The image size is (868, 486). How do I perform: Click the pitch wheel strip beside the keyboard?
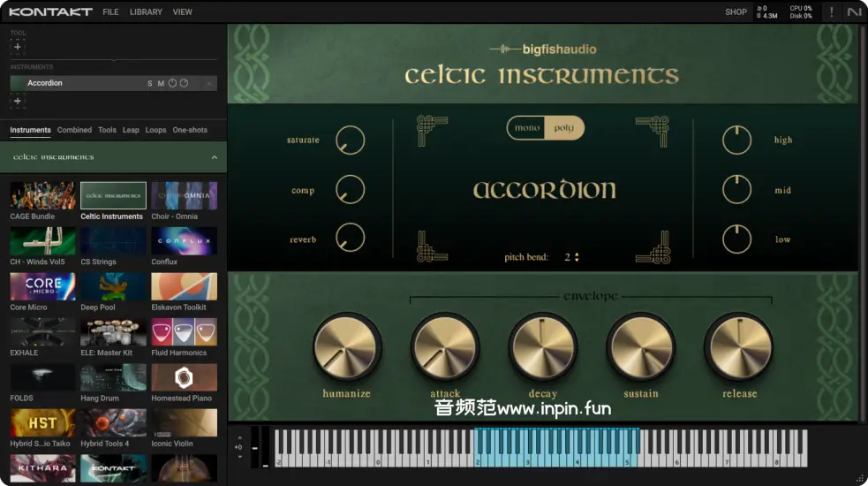(254, 448)
